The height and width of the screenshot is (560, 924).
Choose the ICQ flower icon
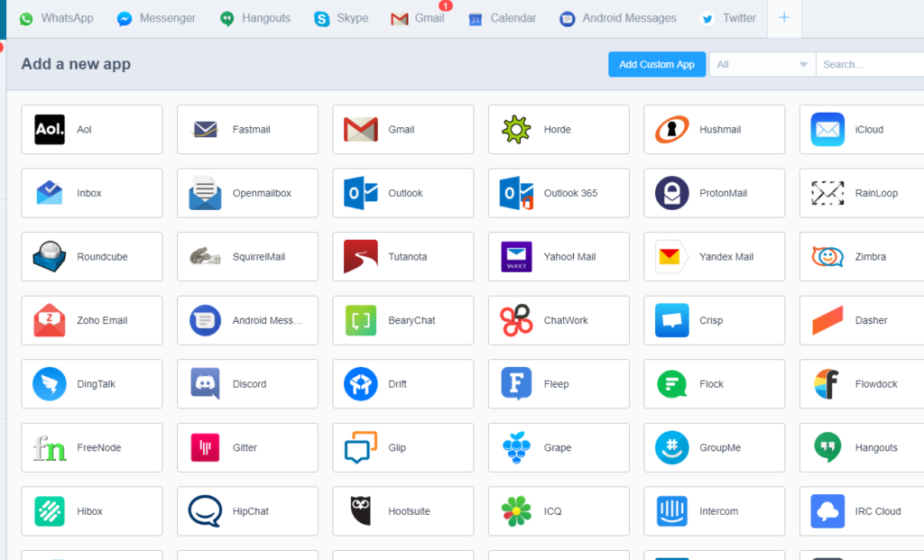(516, 511)
